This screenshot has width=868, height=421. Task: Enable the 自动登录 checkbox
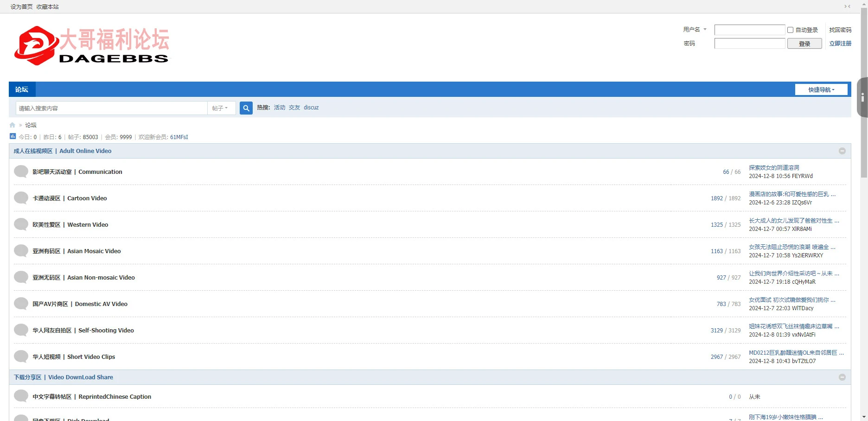click(790, 30)
